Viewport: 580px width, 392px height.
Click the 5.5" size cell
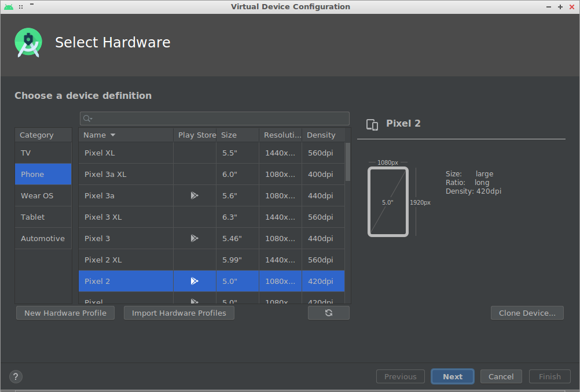pos(238,153)
